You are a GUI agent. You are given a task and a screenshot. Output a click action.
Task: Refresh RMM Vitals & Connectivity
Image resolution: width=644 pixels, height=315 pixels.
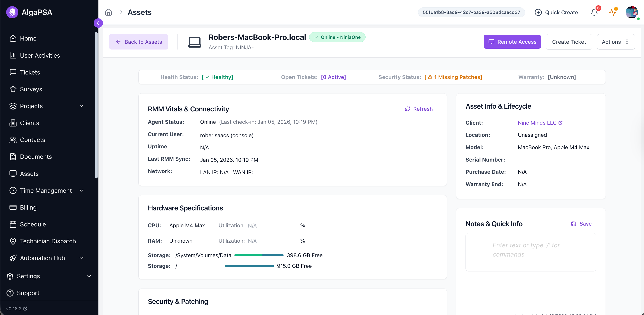pos(419,109)
